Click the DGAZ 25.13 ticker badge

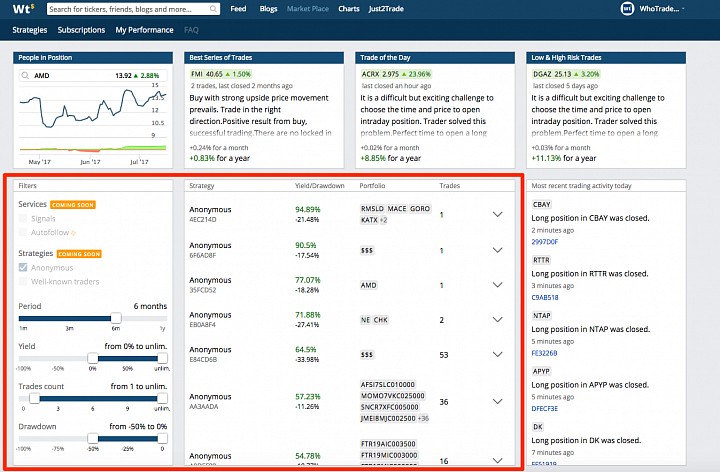coord(566,74)
